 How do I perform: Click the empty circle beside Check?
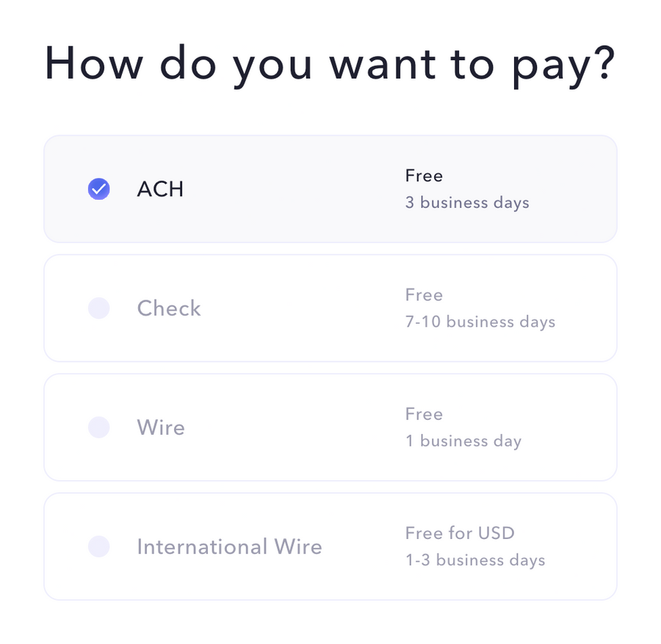98,308
